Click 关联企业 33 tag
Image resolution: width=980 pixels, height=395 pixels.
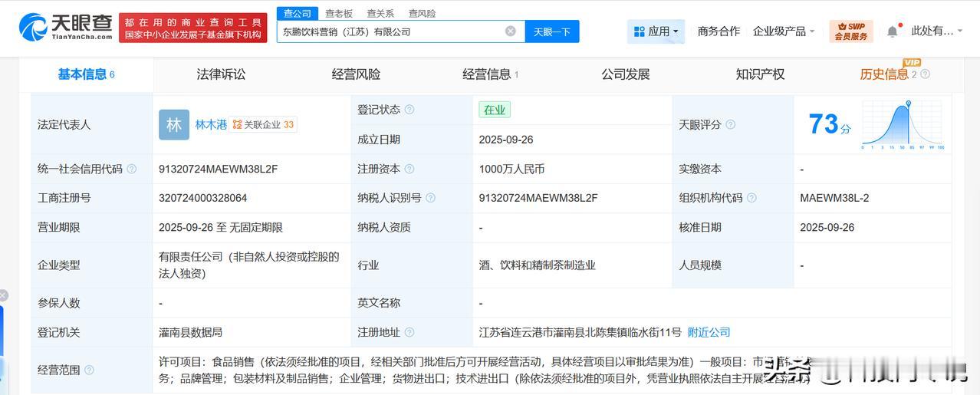[x=263, y=124]
